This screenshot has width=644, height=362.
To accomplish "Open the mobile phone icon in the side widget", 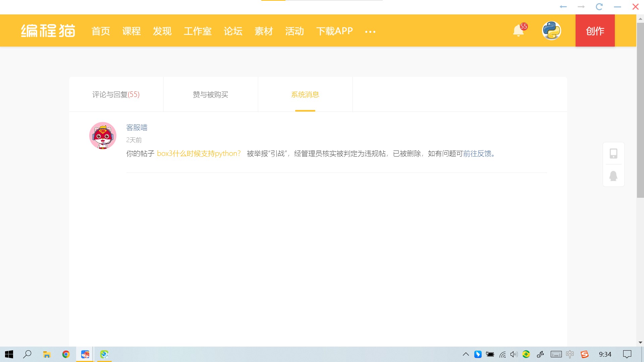I will [613, 154].
